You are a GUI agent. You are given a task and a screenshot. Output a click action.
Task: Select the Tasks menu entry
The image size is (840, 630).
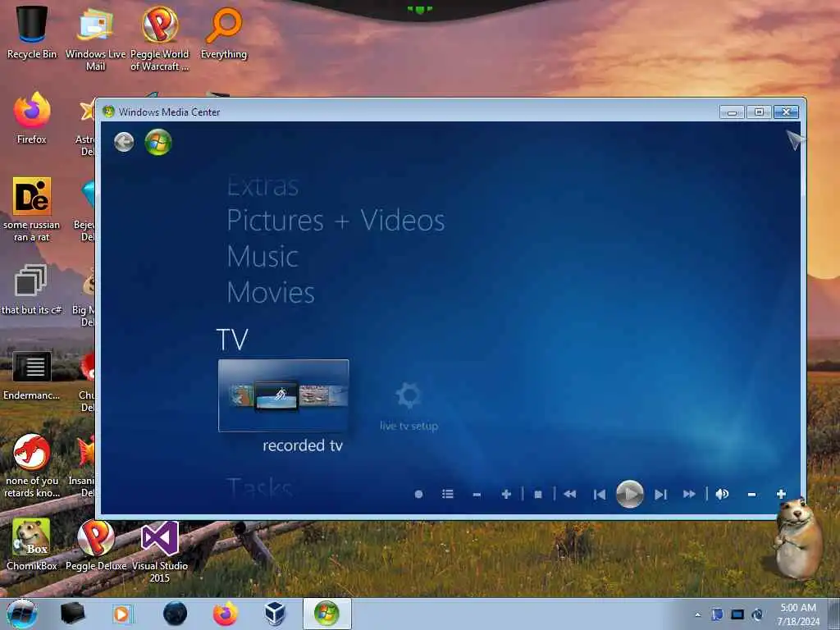click(x=259, y=487)
